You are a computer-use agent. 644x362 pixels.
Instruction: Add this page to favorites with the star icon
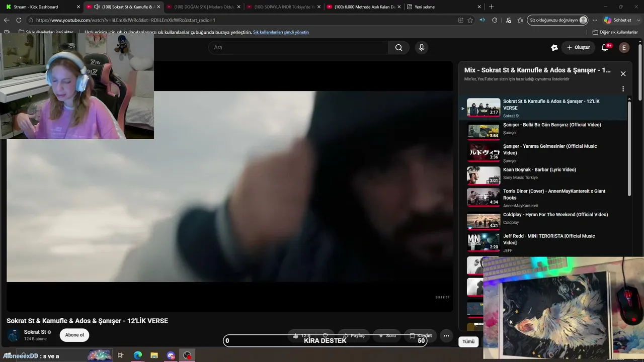[470, 20]
